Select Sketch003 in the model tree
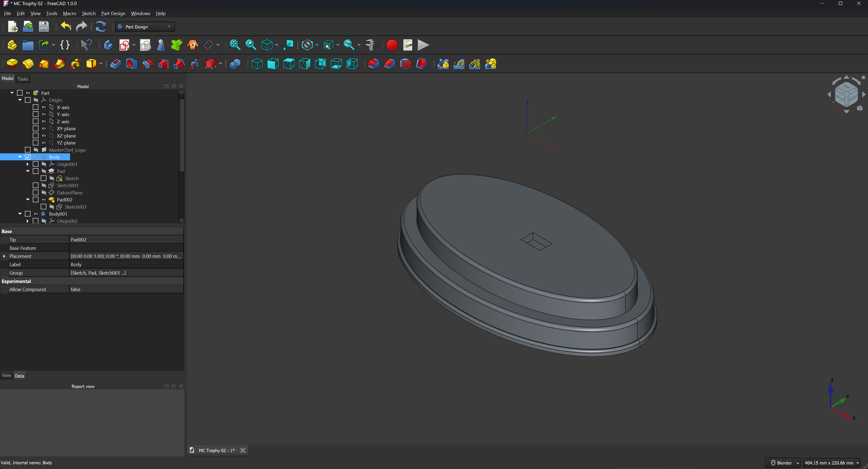 75,207
